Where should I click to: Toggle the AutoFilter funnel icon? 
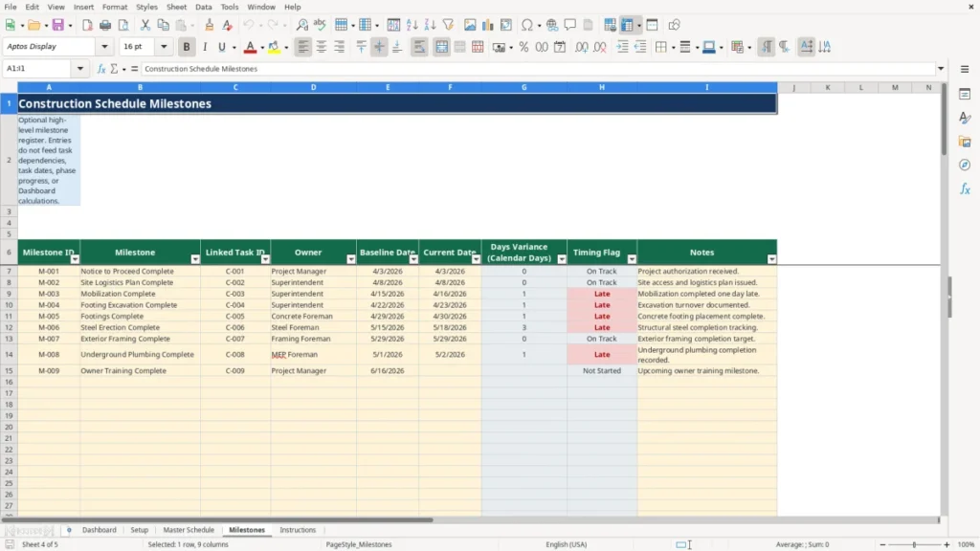tap(448, 25)
